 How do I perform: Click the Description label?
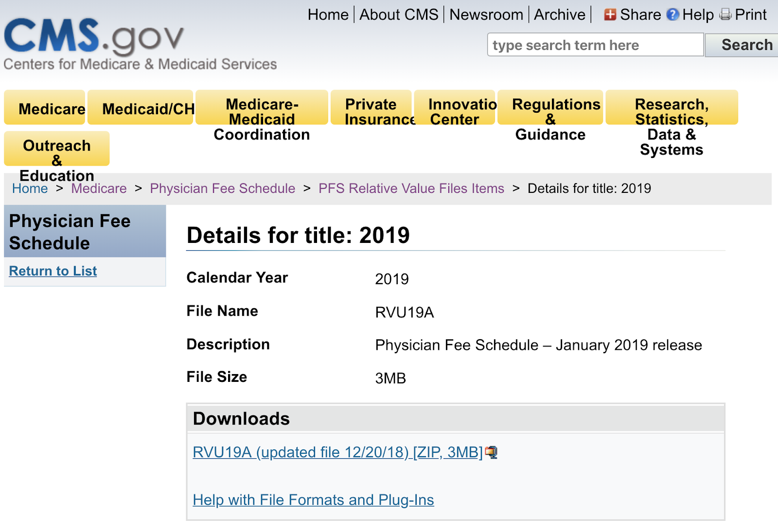pyautogui.click(x=228, y=344)
